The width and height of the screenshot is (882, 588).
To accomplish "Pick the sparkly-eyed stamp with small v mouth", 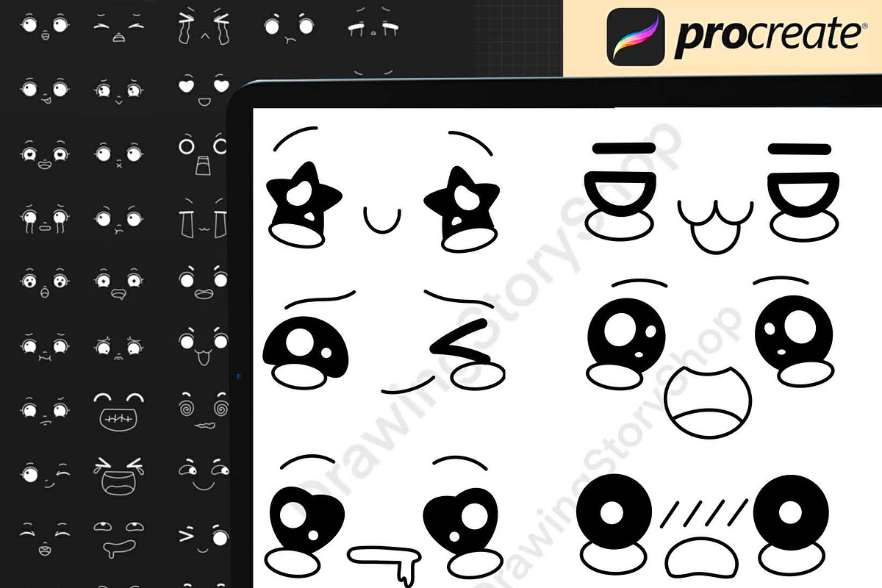I will click(118, 92).
